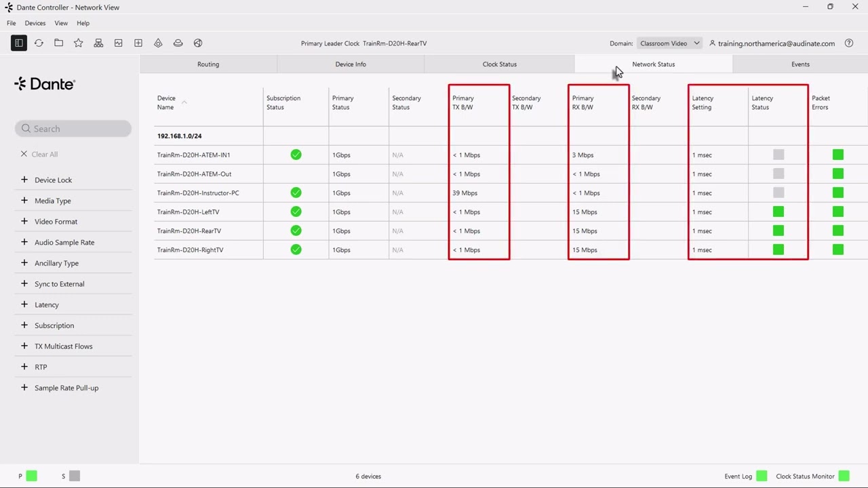Switch to the Device Info tab
This screenshot has height=488, width=868.
tap(351, 64)
